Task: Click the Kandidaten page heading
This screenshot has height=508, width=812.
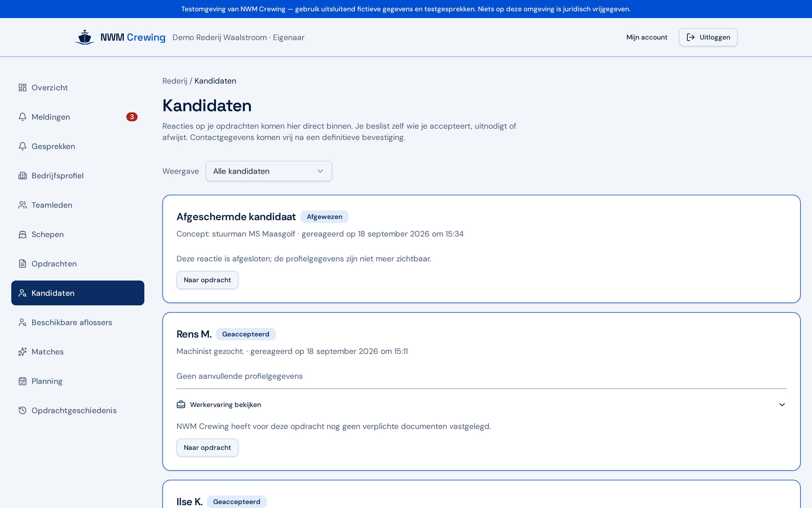Action: point(207,106)
